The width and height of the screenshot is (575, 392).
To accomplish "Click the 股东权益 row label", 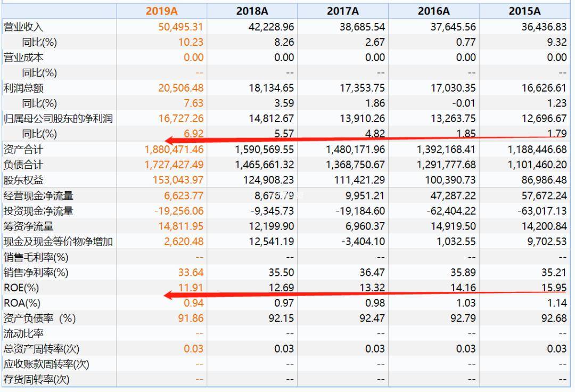I will (23, 180).
